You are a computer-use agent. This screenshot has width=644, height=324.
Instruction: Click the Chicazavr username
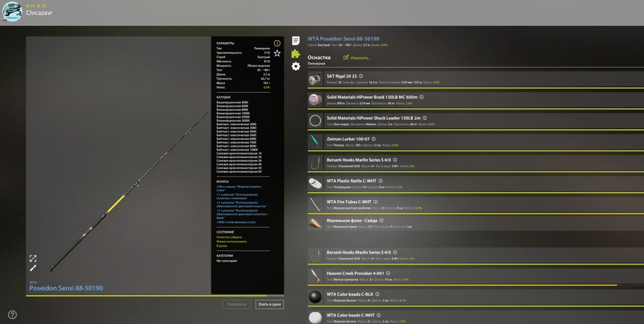pyautogui.click(x=39, y=13)
